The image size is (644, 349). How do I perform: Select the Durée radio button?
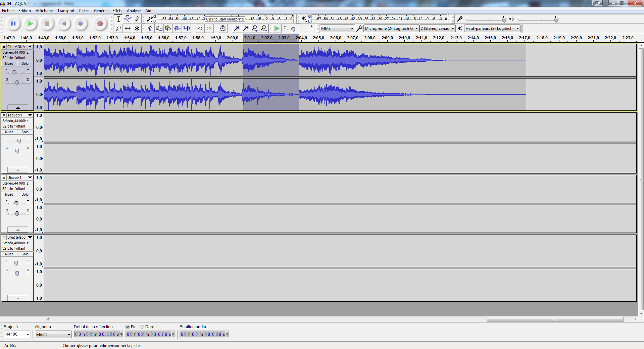click(x=142, y=327)
